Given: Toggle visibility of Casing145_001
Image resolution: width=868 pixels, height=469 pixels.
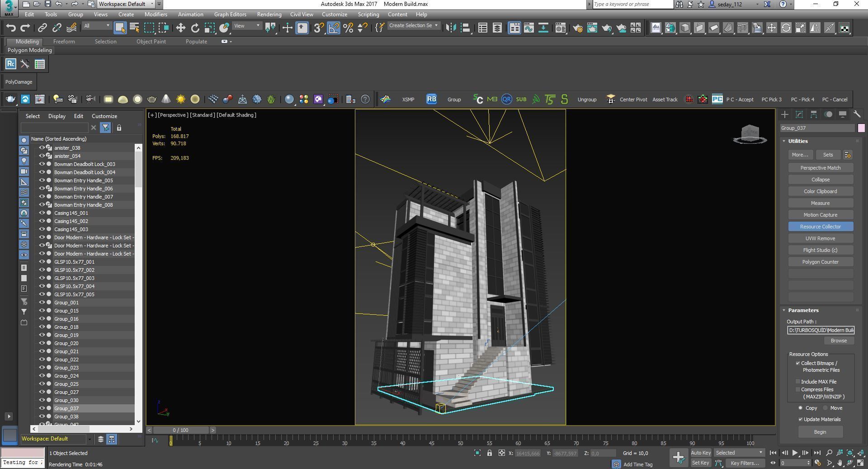Looking at the screenshot, I should click(x=42, y=213).
